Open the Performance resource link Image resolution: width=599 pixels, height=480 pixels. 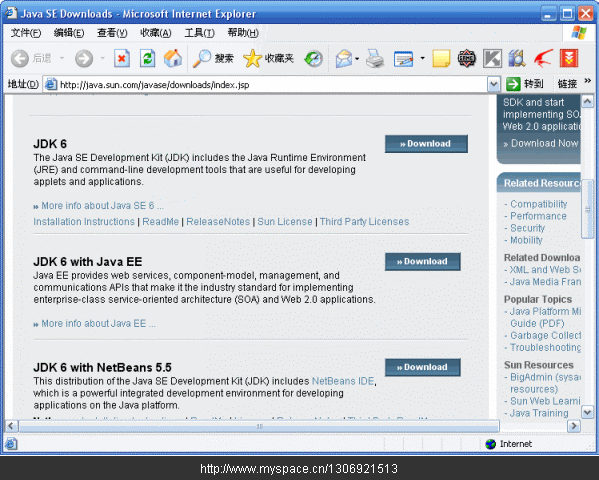[x=538, y=216]
